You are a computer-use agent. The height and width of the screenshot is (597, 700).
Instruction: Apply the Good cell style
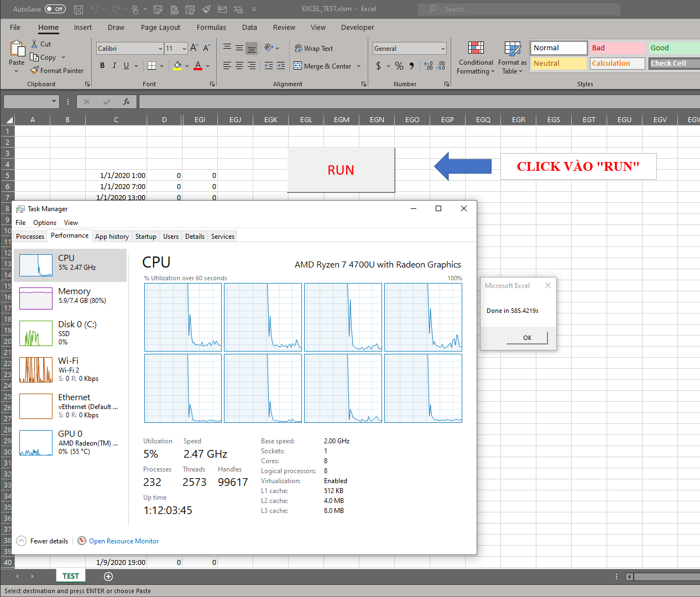[674, 48]
